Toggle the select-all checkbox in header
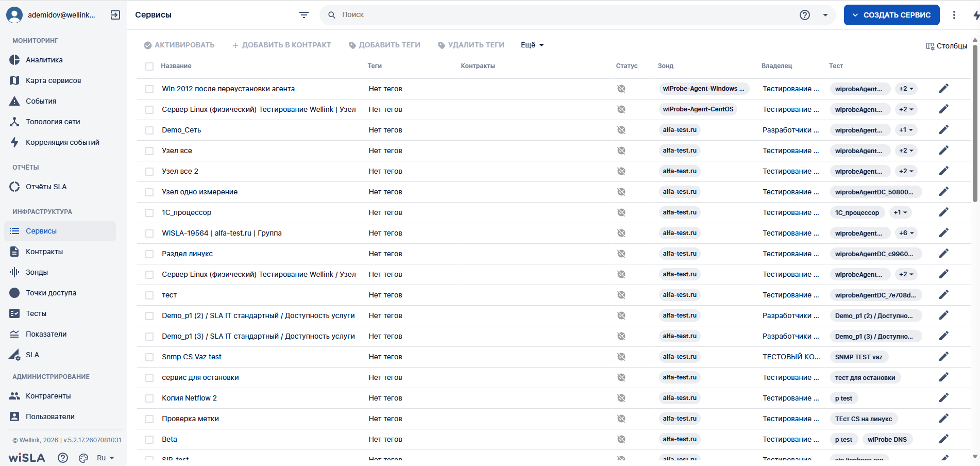This screenshot has height=466, width=980. (x=149, y=66)
